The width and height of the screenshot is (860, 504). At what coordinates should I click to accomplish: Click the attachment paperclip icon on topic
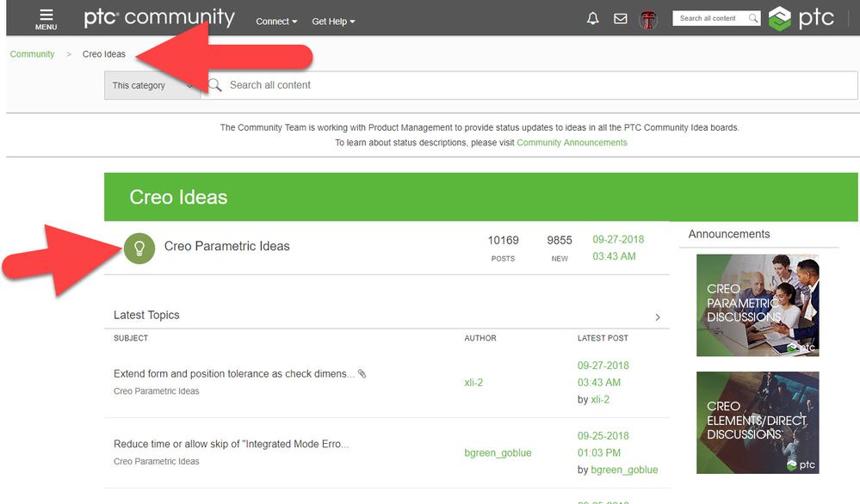362,373
